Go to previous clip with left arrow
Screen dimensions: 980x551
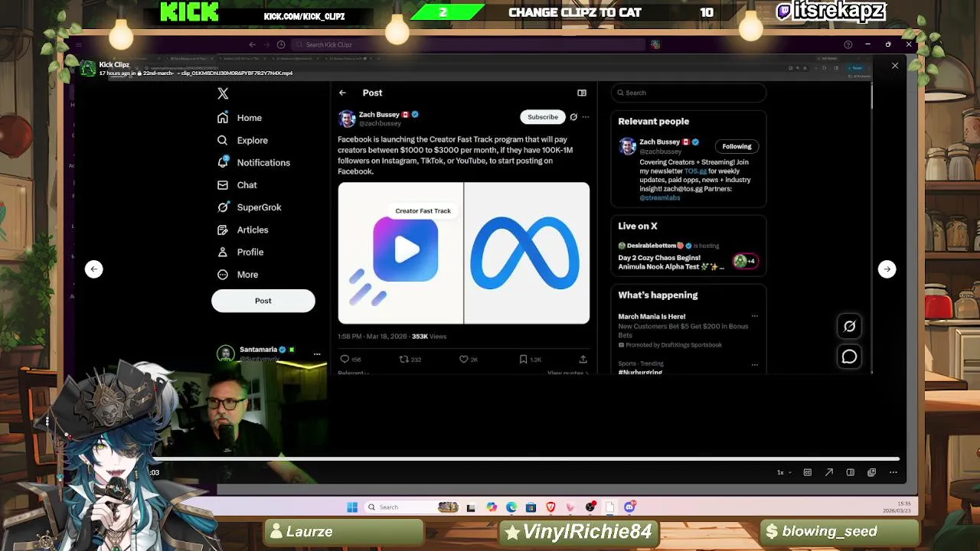93,269
